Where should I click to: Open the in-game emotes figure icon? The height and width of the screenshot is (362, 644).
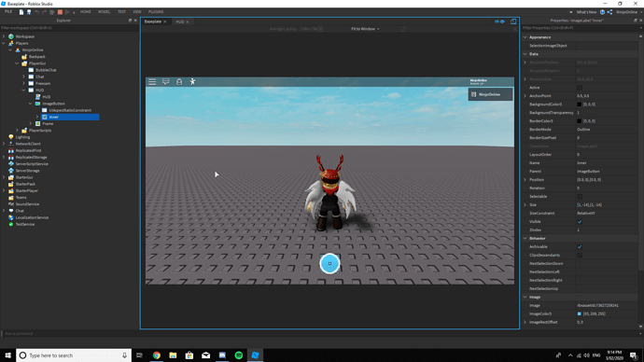[192, 82]
